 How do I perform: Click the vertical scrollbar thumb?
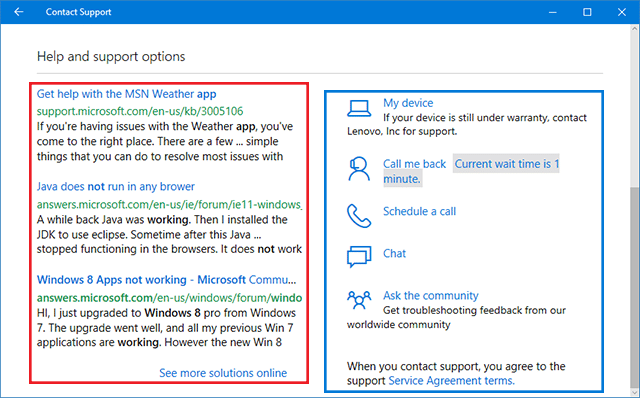[635, 286]
